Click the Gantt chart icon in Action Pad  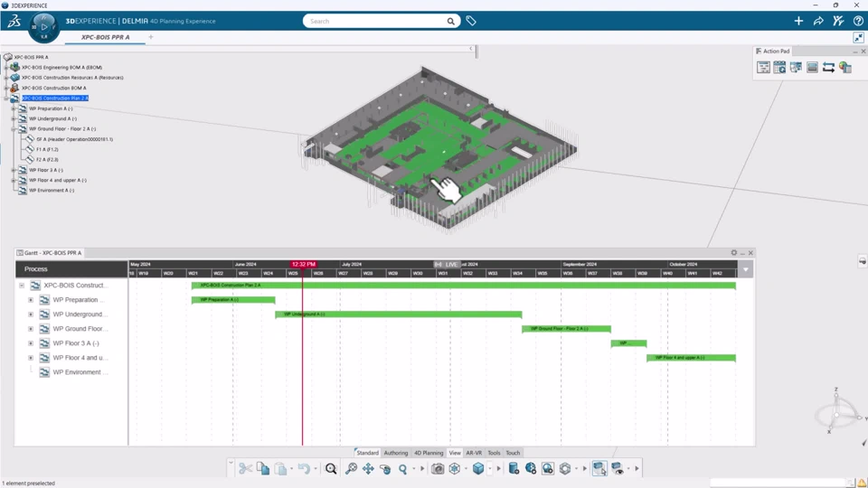coord(763,68)
